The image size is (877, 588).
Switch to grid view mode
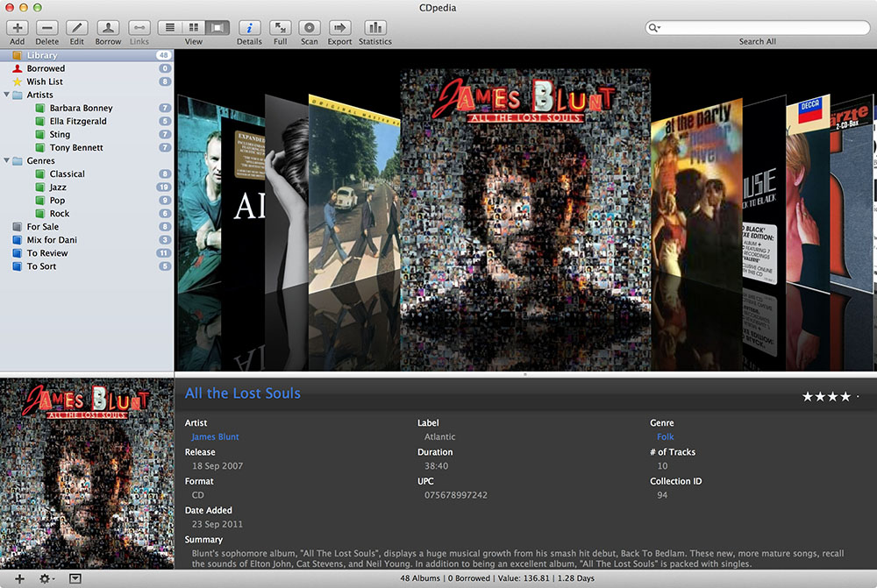[x=194, y=27]
